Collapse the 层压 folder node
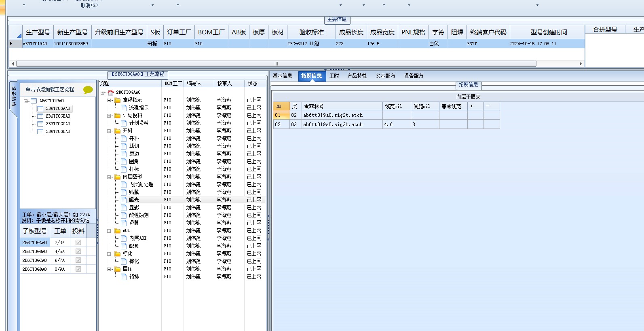Screen dimensions: 644x331 tap(109, 269)
